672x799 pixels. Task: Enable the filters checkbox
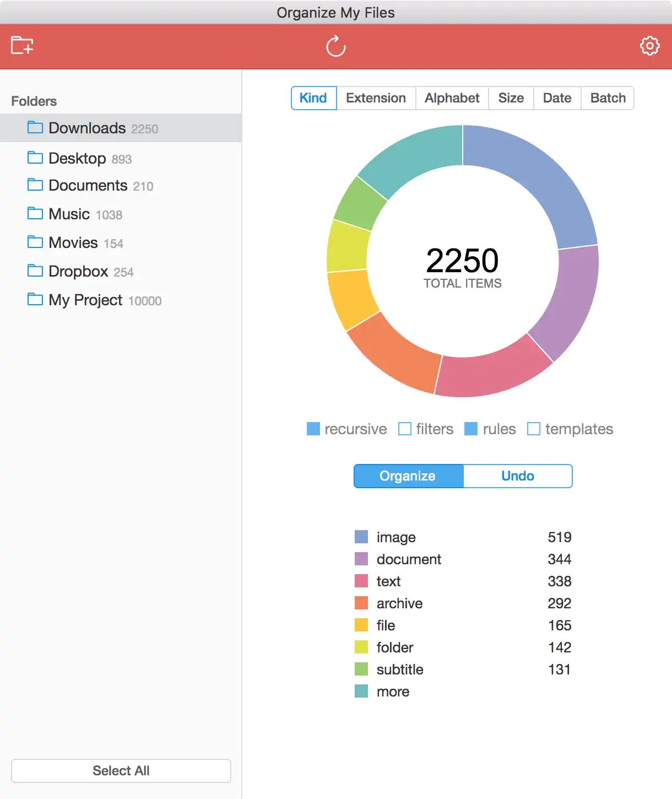point(405,429)
